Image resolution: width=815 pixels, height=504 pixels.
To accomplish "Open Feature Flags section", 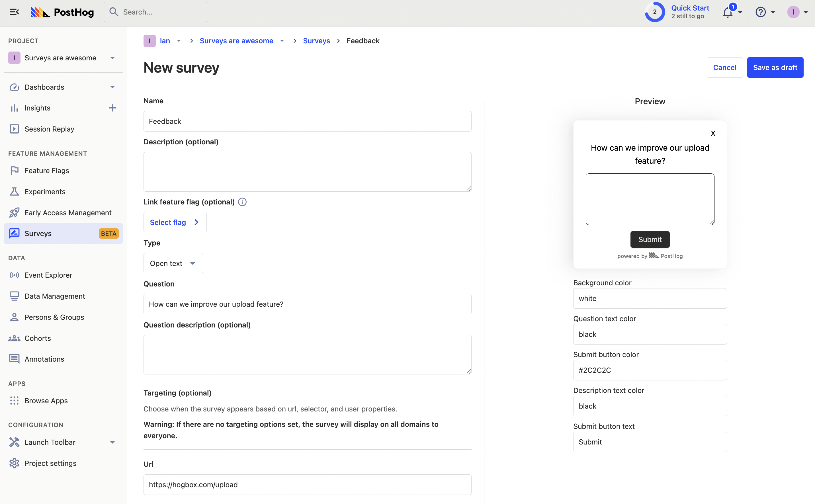I will pyautogui.click(x=47, y=171).
